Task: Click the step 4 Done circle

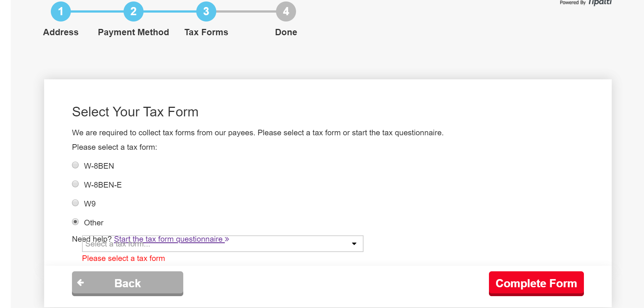Action: (x=286, y=11)
